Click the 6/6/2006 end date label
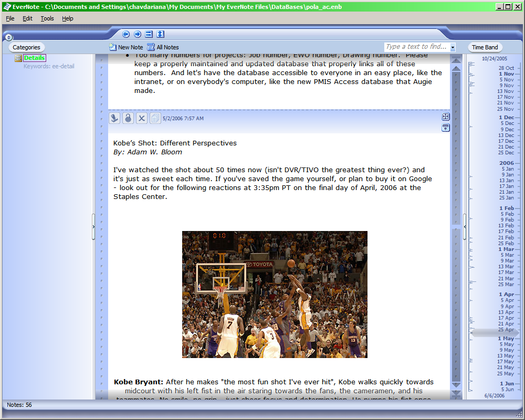Screen dimensions: 525x420 [x=494, y=395]
